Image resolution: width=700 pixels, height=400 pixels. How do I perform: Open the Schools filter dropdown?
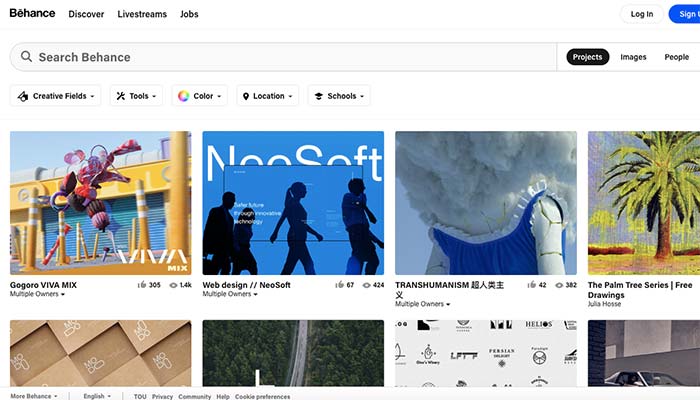point(339,96)
